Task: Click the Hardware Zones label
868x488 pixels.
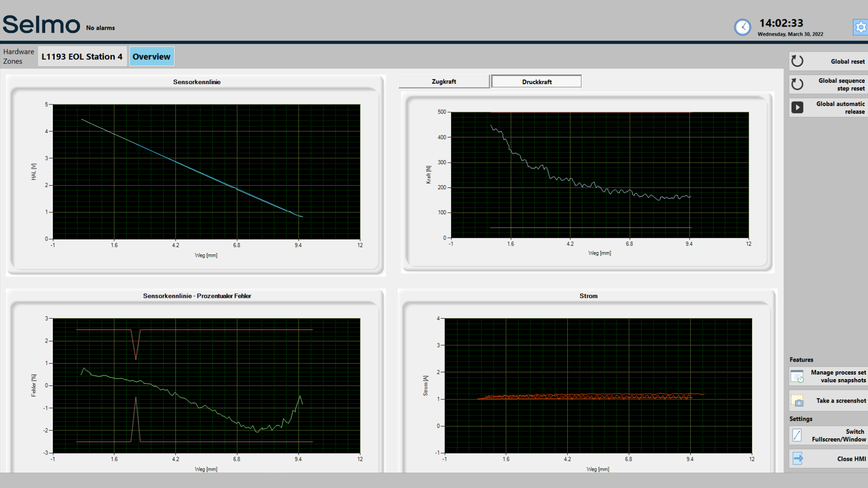Action: click(x=19, y=56)
